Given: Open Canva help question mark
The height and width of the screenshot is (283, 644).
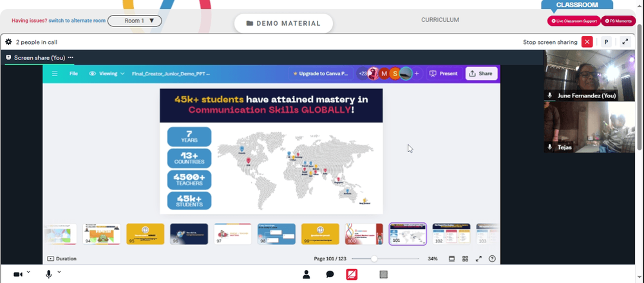Looking at the screenshot, I should pyautogui.click(x=492, y=259).
